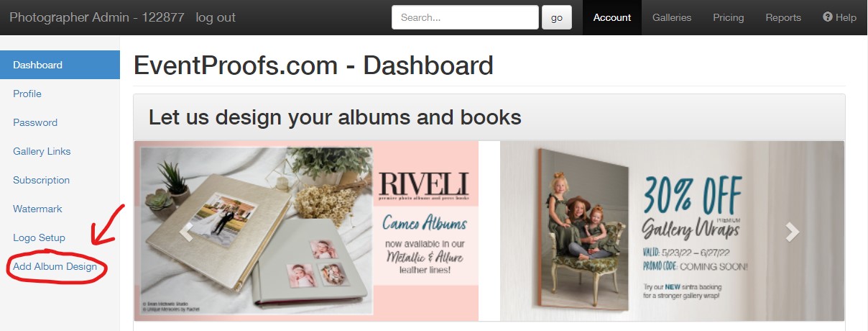
Task: Click the Riveli Cameo Albums banner
Action: (x=306, y=230)
